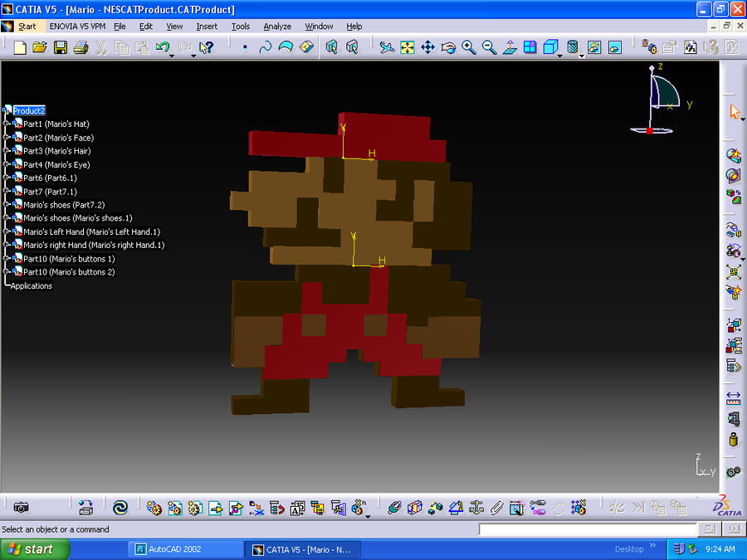Open the render style dropdown arrow

(582, 56)
